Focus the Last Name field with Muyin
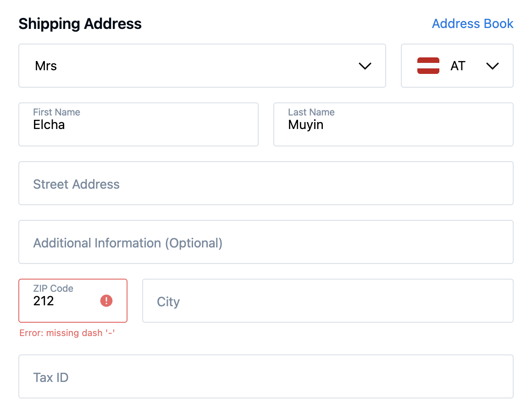Viewport: 532px width, 415px height. pyautogui.click(x=393, y=125)
